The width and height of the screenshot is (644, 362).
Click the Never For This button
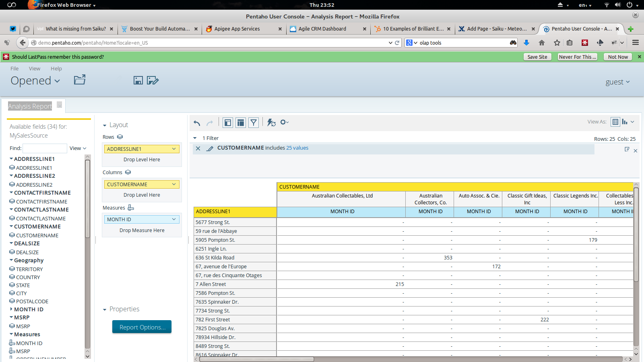pyautogui.click(x=577, y=57)
